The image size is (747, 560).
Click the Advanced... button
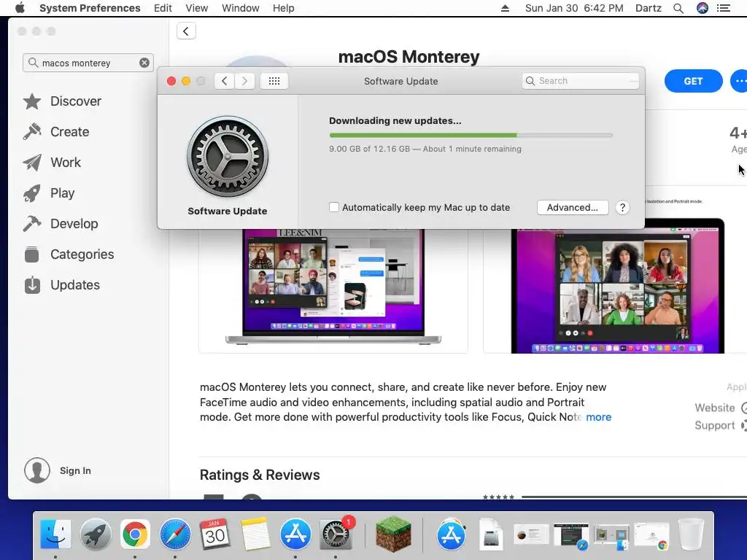[572, 208]
